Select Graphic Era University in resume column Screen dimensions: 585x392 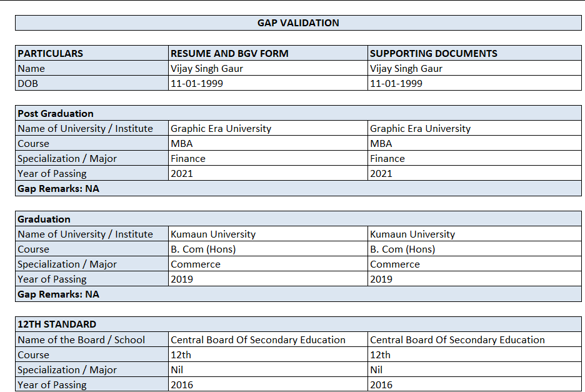point(268,128)
